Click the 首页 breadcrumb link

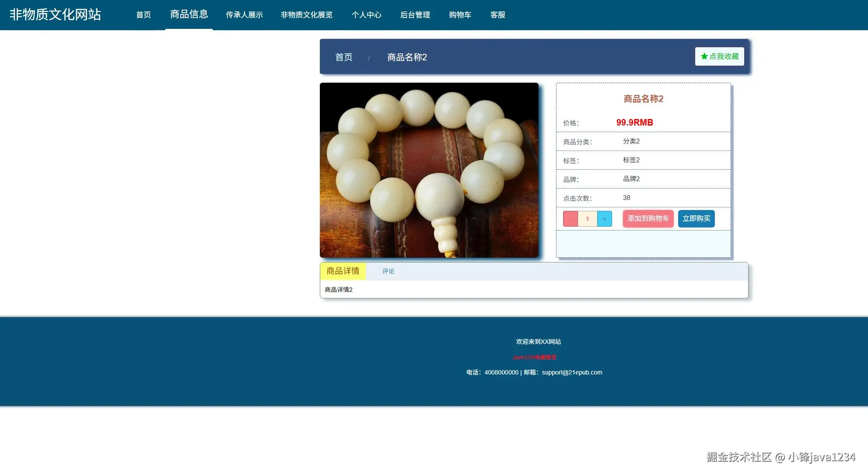[x=343, y=57]
